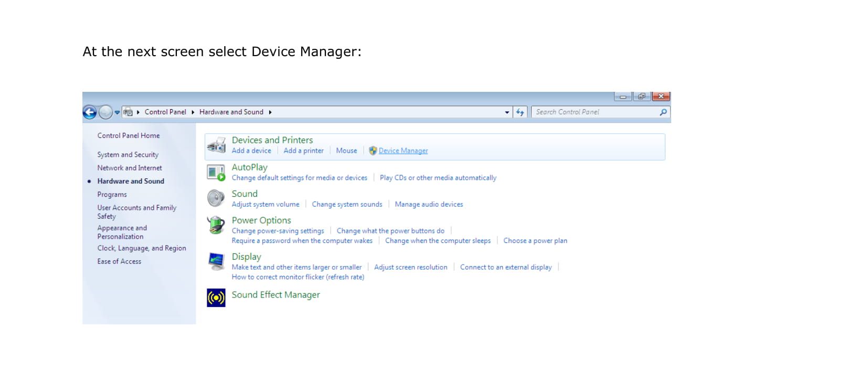Click Change when the computer sleeps
Viewport: 868px width, 383px height.
coord(438,241)
